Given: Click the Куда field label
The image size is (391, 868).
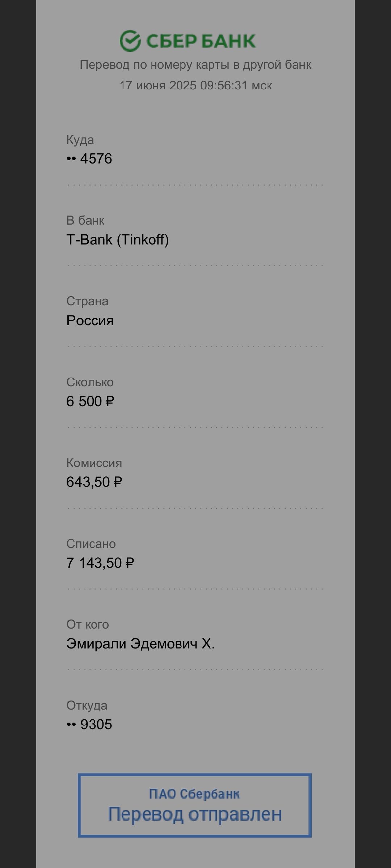Looking at the screenshot, I should pyautogui.click(x=80, y=140).
